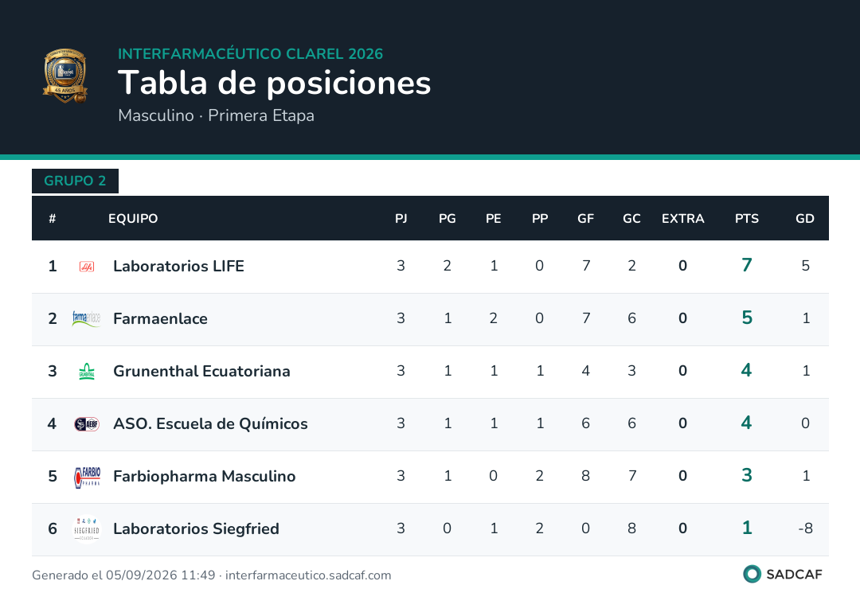Click the Farbiopharma team logo
The image size is (860, 616).
(x=88, y=476)
